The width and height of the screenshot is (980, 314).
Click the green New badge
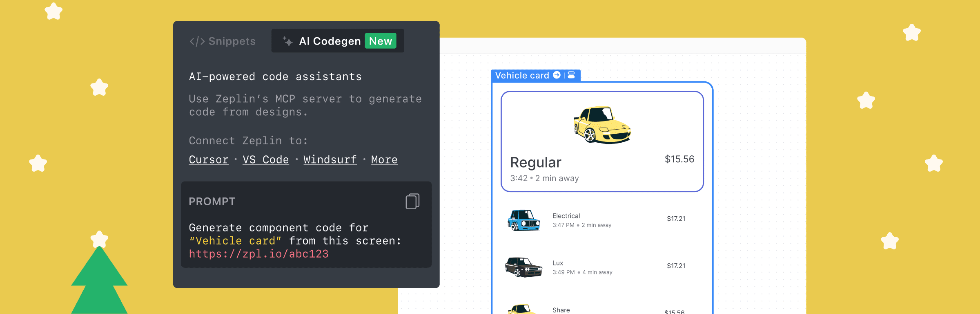click(x=381, y=41)
